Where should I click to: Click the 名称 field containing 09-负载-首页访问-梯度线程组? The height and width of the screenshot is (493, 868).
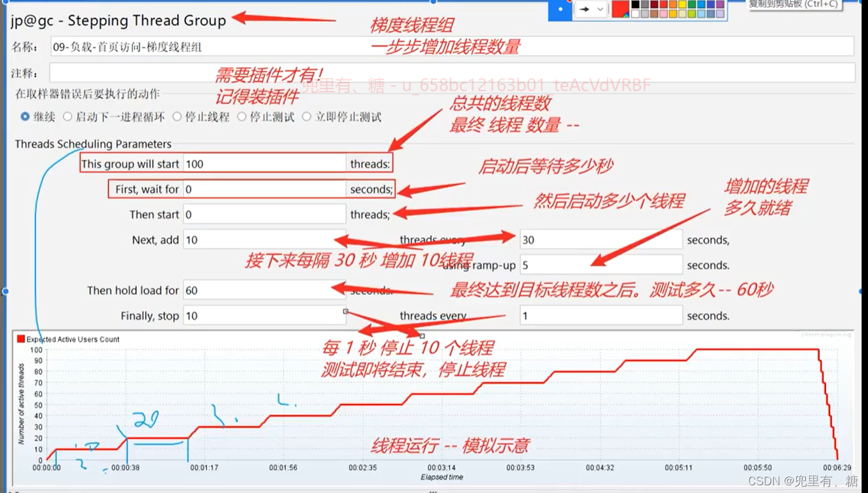452,46
